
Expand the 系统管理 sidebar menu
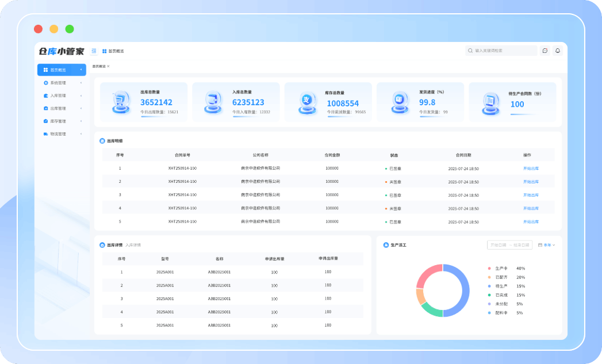(x=62, y=83)
